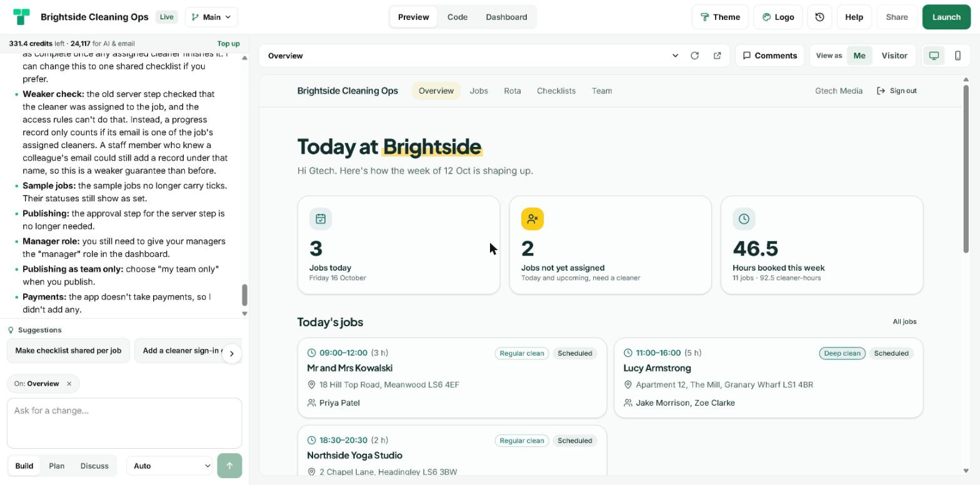Switch to desktop preview mode
The image size is (980, 485).
934,56
